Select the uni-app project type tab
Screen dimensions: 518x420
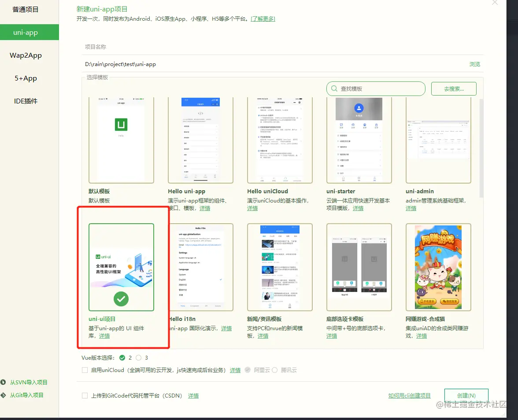coord(30,33)
